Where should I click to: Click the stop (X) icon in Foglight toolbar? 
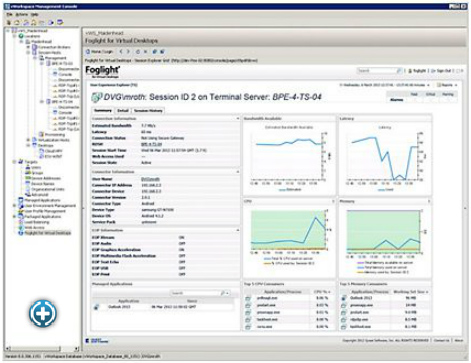[x=145, y=52]
